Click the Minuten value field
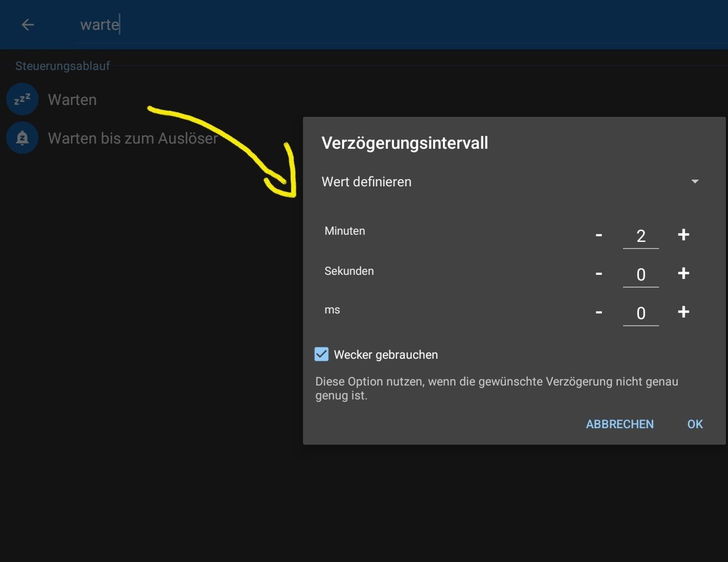This screenshot has width=728, height=562. [641, 236]
